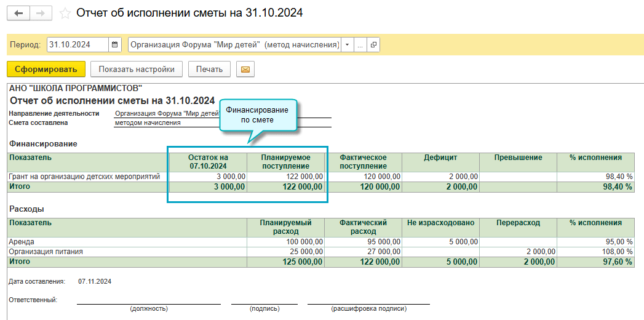Viewport: 644px width, 320px height.
Task: Add report to favorites with star icon
Action: pos(65,14)
